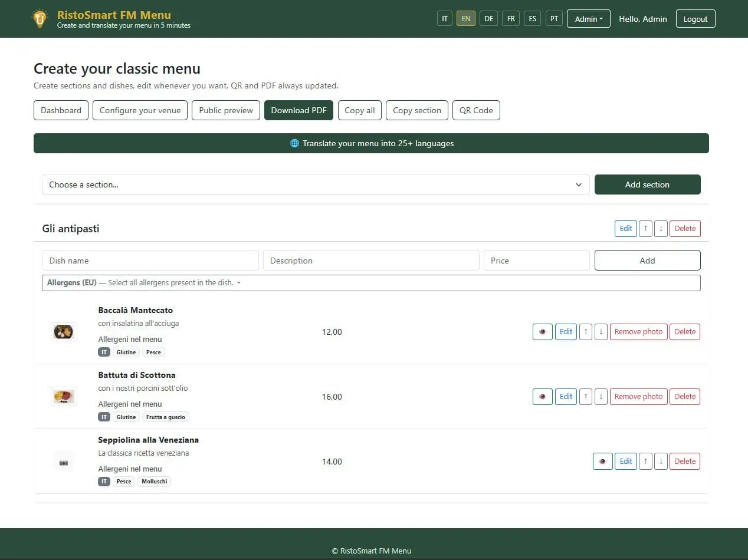Log out using the Logout button
Image resolution: width=748 pixels, height=560 pixels.
click(695, 19)
